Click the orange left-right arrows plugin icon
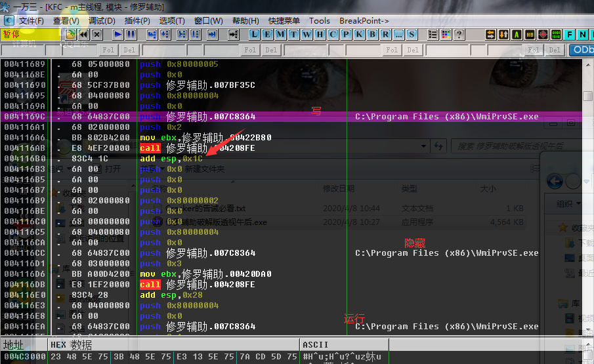This screenshot has height=364, width=594. pyautogui.click(x=490, y=35)
